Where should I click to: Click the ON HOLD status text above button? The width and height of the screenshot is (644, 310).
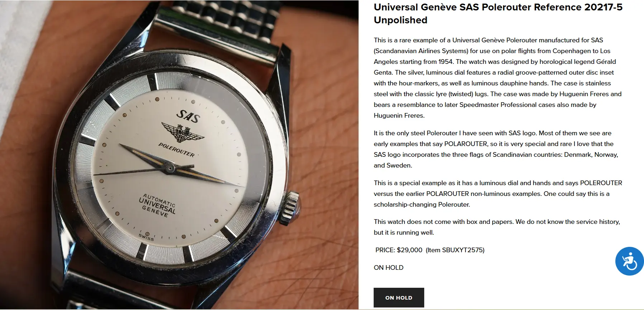(388, 268)
